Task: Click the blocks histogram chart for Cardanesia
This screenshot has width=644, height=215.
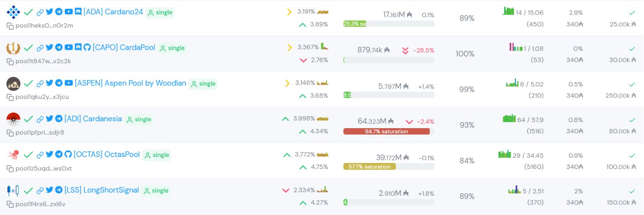Action: click(509, 118)
